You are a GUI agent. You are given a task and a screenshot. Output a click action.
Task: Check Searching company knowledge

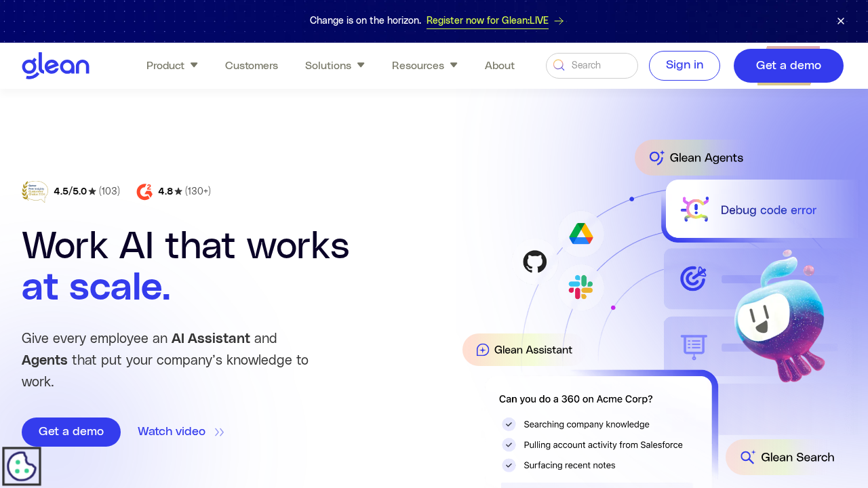[509, 424]
